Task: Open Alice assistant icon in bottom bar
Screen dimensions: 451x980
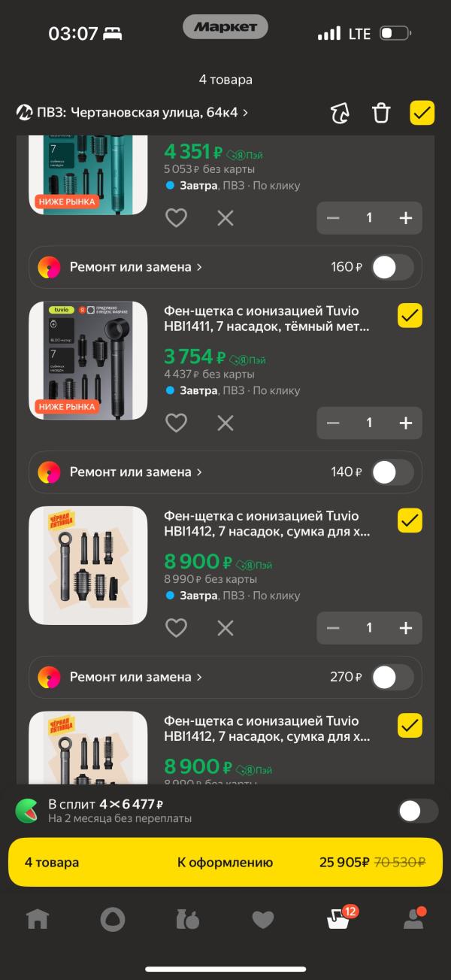Action: [x=113, y=918]
